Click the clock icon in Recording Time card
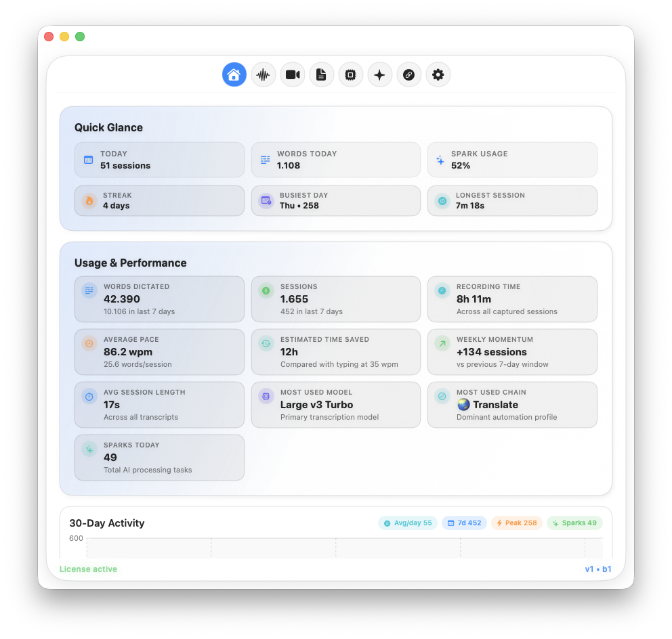The height and width of the screenshot is (639, 672). (442, 290)
